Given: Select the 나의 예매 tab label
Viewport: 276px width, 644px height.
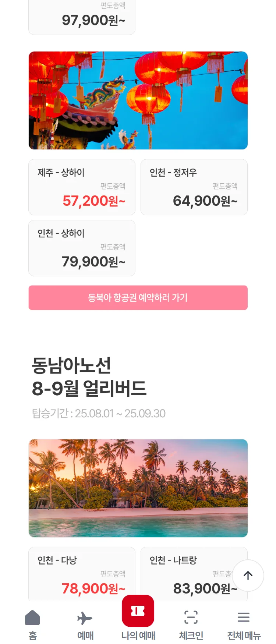Looking at the screenshot, I should [x=138, y=636].
